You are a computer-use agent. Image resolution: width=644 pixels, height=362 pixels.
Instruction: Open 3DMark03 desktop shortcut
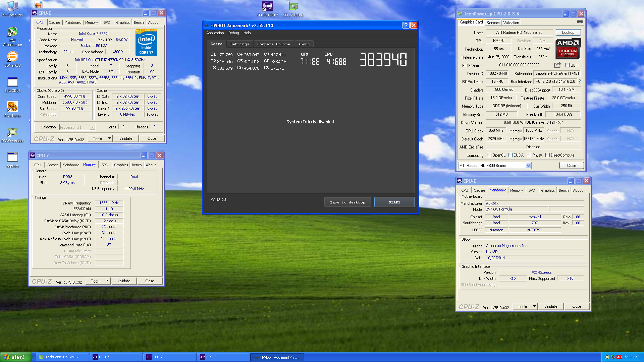click(12, 59)
